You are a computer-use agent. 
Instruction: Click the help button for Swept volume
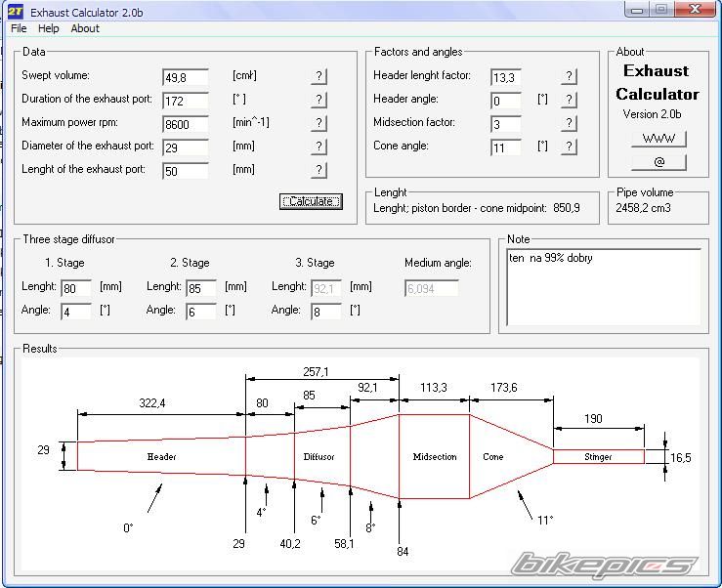[x=319, y=76]
